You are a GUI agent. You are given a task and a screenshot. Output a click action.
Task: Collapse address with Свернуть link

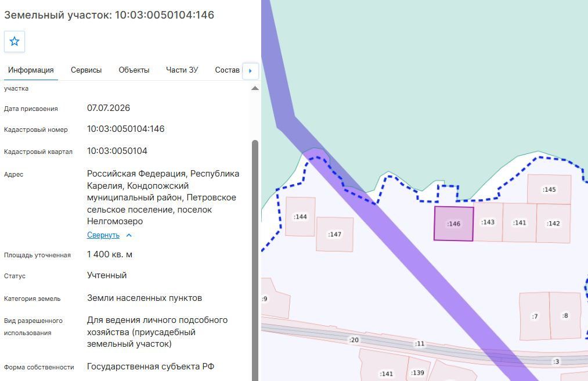click(103, 235)
